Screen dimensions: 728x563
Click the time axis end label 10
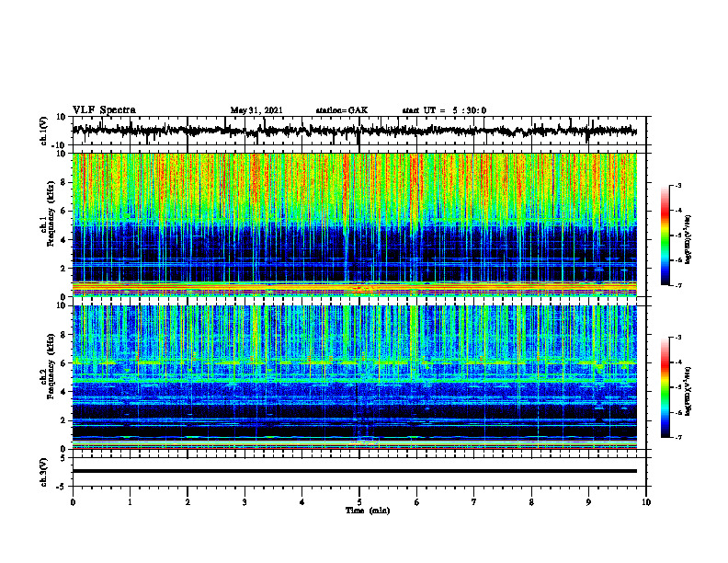(x=646, y=502)
